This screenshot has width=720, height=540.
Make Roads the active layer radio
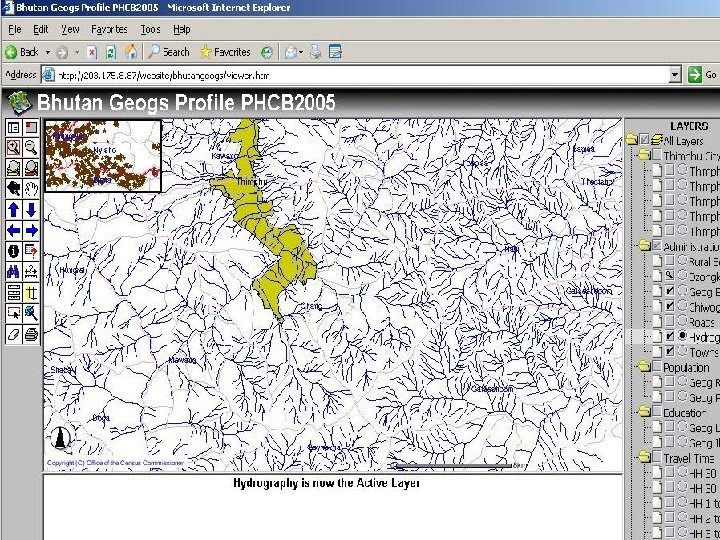[x=682, y=321]
